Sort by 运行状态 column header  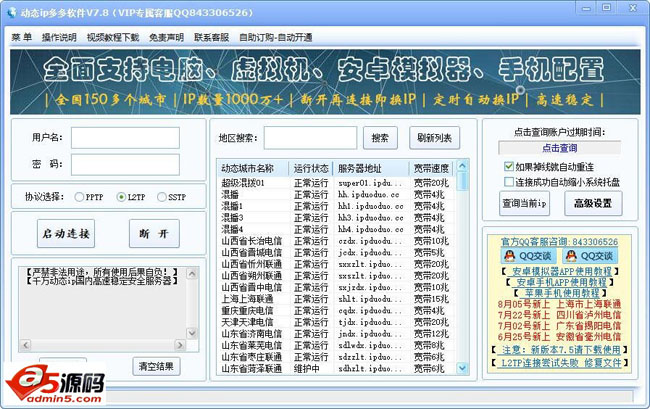pos(311,168)
